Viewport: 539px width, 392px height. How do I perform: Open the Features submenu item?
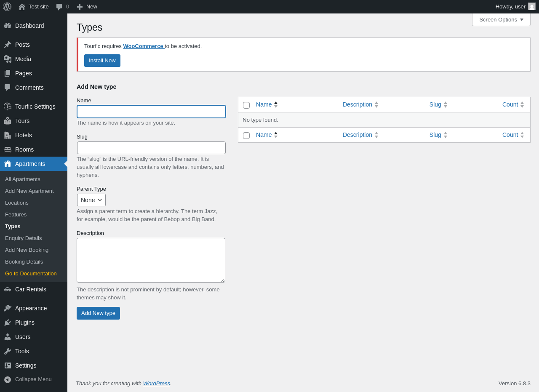[16, 214]
